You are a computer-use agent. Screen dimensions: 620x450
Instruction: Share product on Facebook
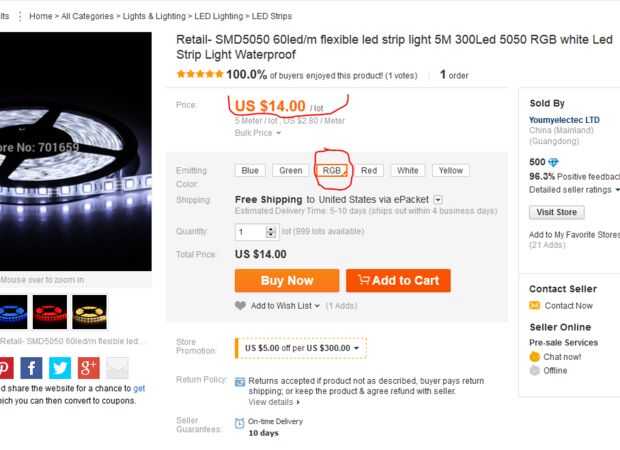pos(31,367)
